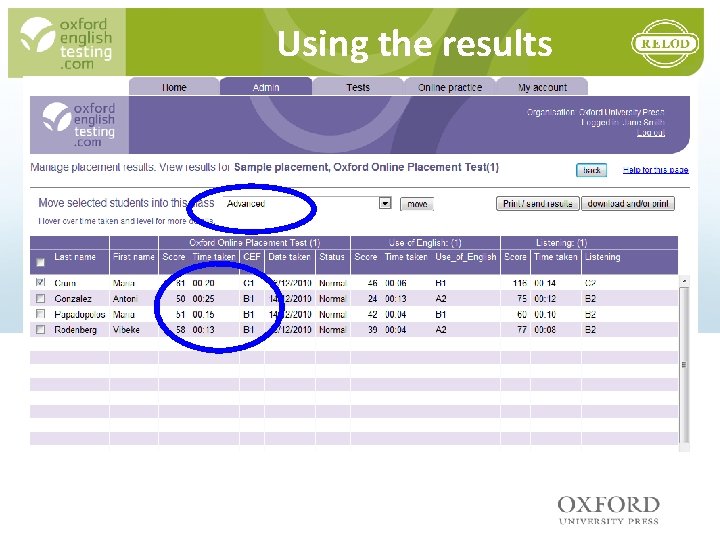720x540 pixels.
Task: Click the oxford english testing logo in the purple banner
Action: coord(79,124)
